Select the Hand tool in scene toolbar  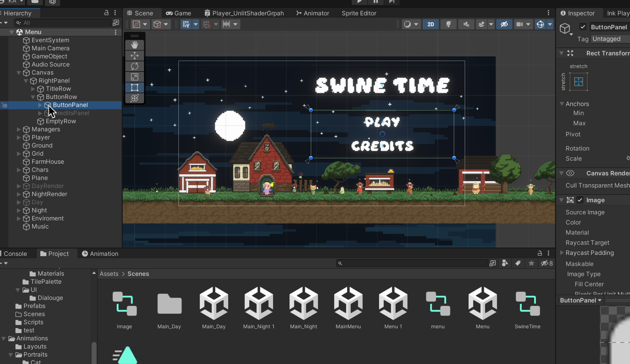(135, 45)
